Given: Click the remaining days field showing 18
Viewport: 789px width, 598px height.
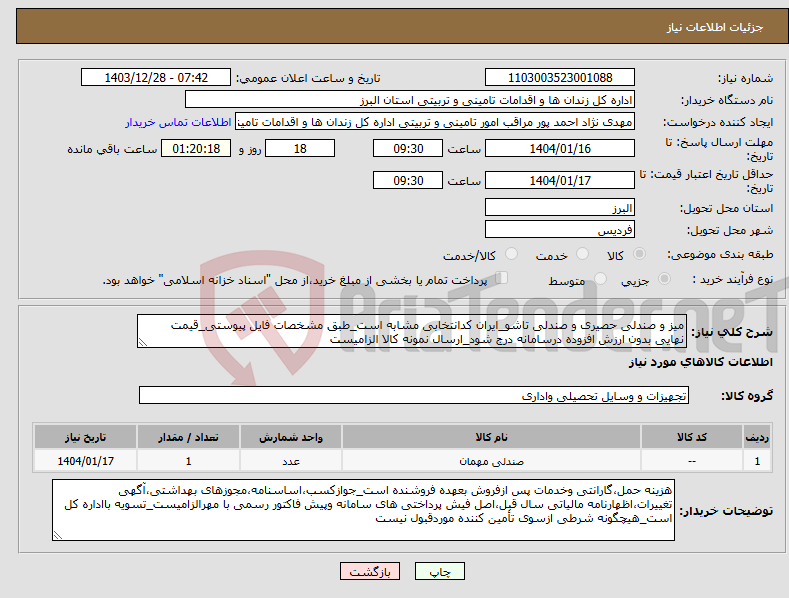Looking at the screenshot, I should pos(300,148).
